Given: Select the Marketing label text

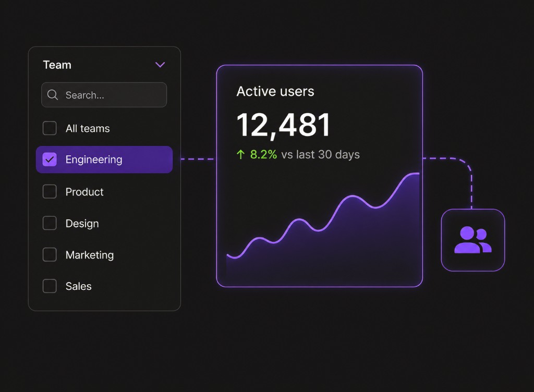Looking at the screenshot, I should (x=90, y=255).
